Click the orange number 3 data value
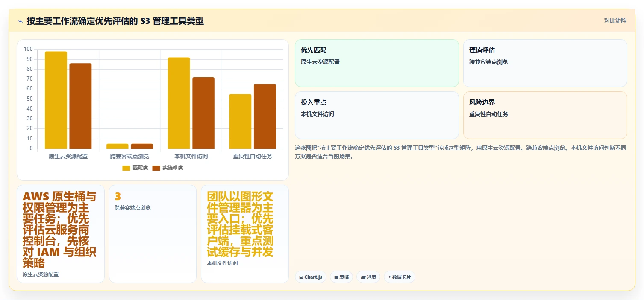Viewport: 644px width, 300px height. (x=118, y=196)
